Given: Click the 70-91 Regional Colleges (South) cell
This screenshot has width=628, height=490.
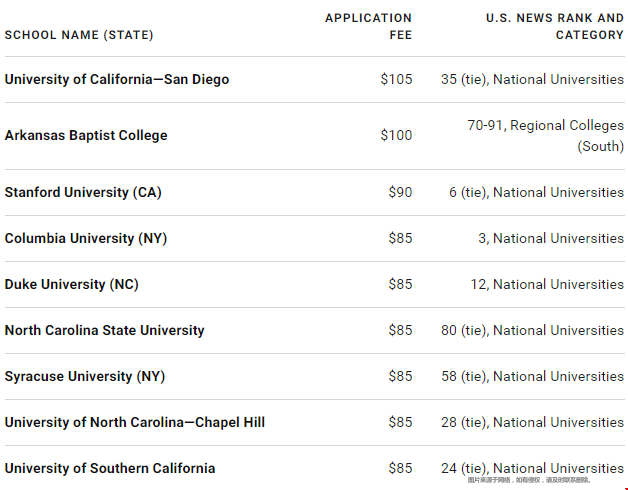Looking at the screenshot, I should point(545,136).
